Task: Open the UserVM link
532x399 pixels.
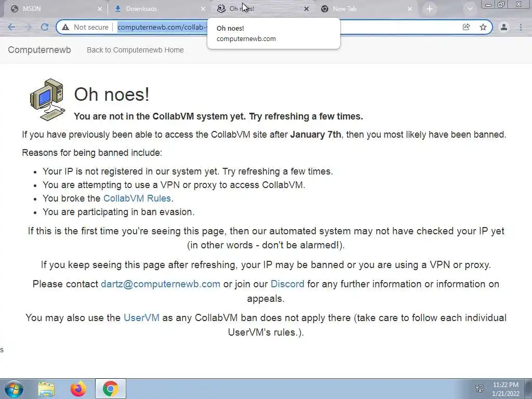Action: tap(141, 317)
